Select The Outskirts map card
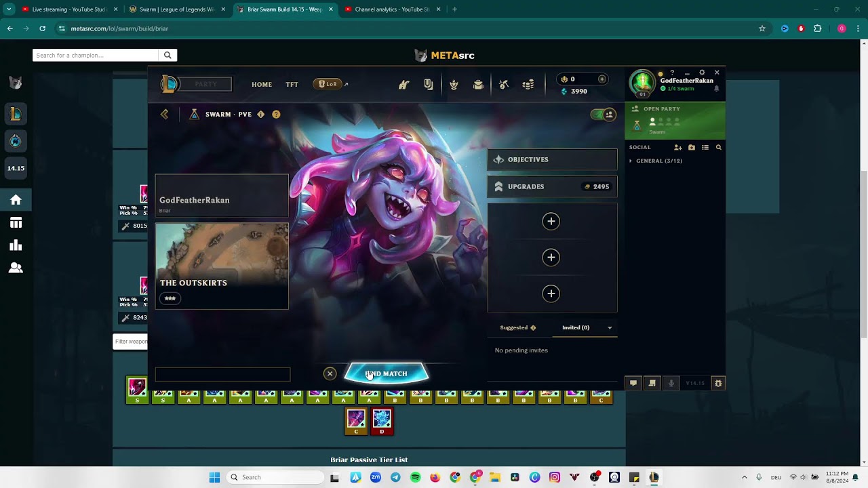Viewport: 868px width, 488px height. pyautogui.click(x=222, y=266)
